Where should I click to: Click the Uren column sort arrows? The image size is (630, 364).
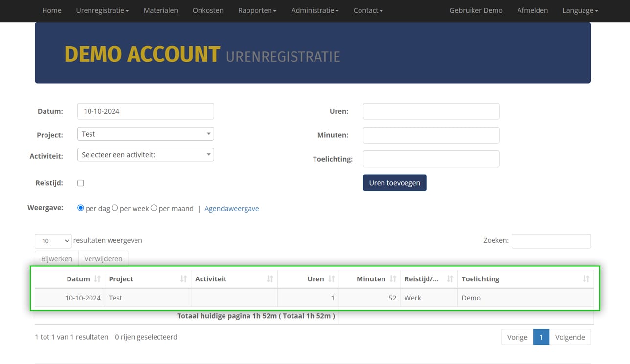tap(331, 279)
